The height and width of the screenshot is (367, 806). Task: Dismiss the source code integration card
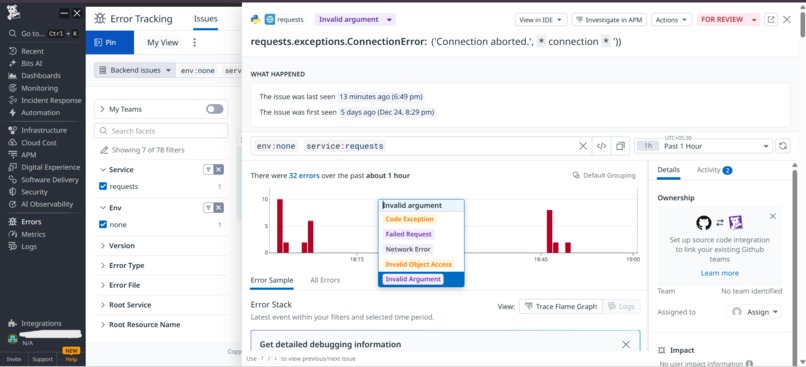[x=773, y=216]
